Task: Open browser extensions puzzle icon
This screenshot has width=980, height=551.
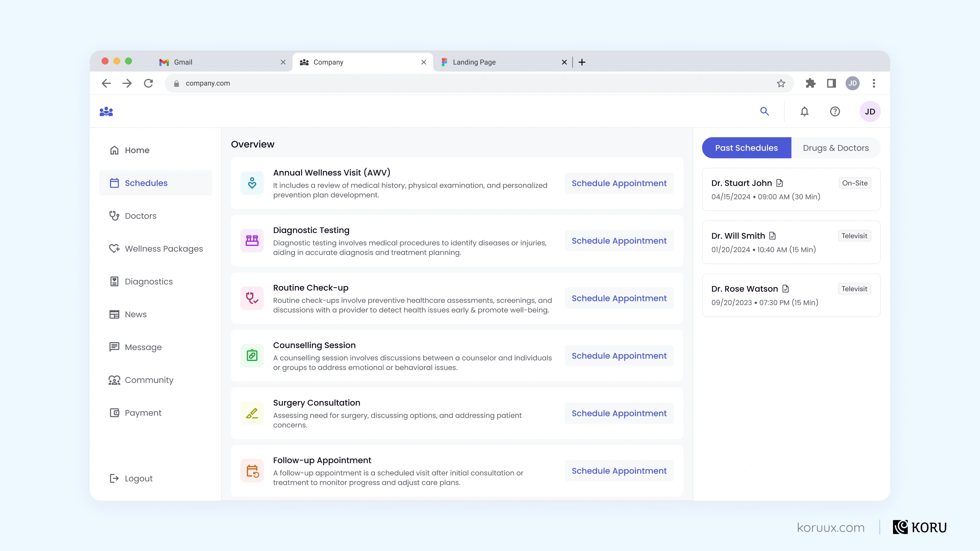Action: click(810, 83)
